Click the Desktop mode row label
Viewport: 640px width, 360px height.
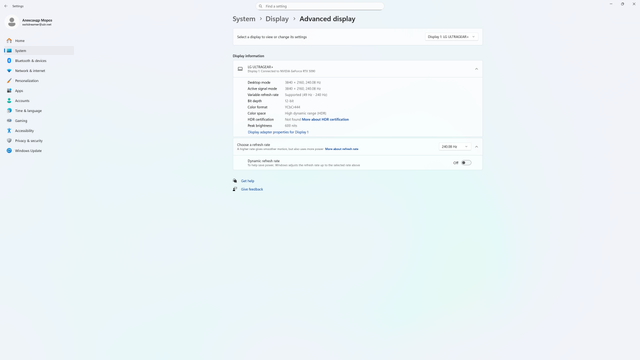[259, 82]
